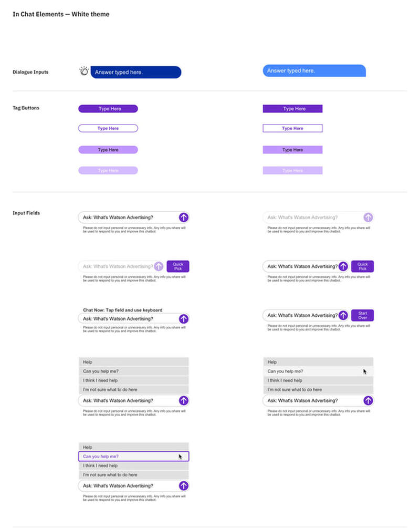Select 'I'm not sure what to do here' in the first left list

coord(133,389)
